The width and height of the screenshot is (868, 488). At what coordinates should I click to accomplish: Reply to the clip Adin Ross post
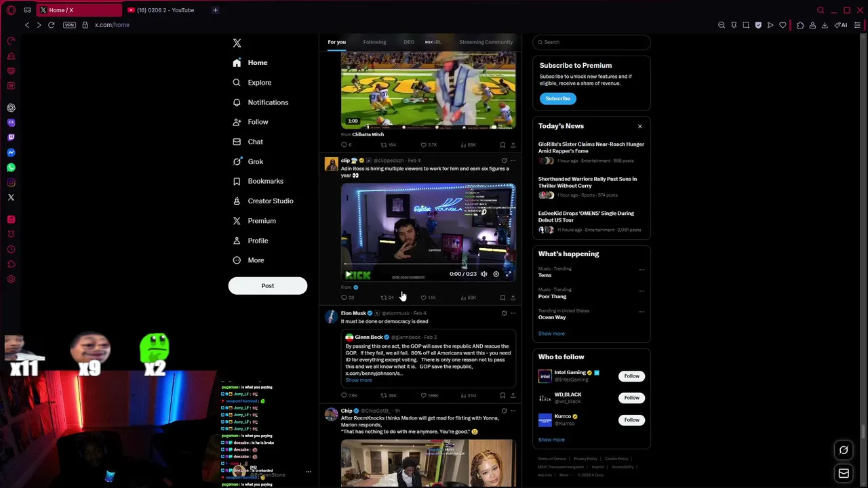coord(347,298)
